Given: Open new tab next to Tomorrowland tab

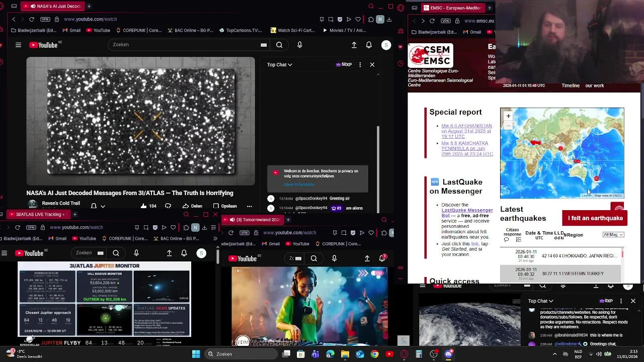Looking at the screenshot, I should coord(288,219).
